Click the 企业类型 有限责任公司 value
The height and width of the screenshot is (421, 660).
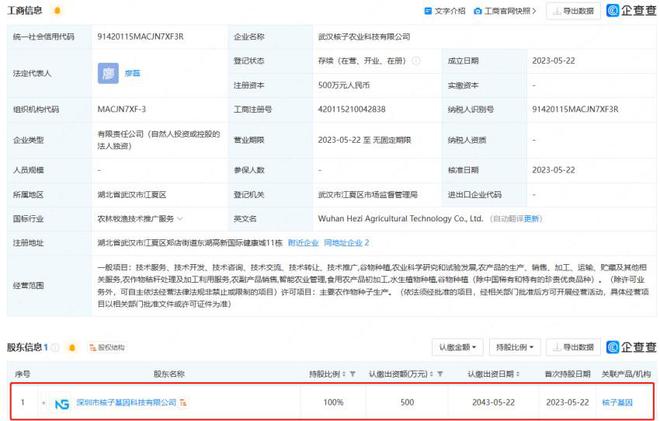(x=159, y=140)
